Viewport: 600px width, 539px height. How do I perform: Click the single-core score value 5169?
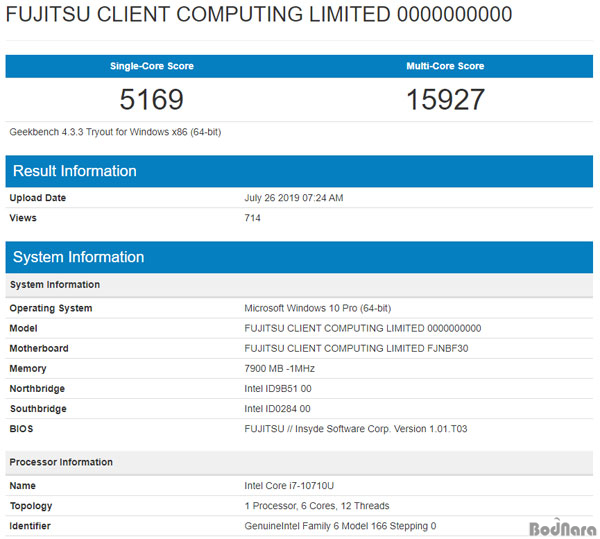[x=152, y=99]
